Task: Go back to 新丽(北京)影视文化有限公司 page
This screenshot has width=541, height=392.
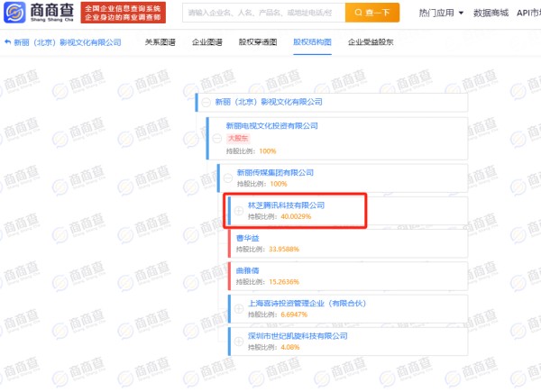Action: coord(68,42)
